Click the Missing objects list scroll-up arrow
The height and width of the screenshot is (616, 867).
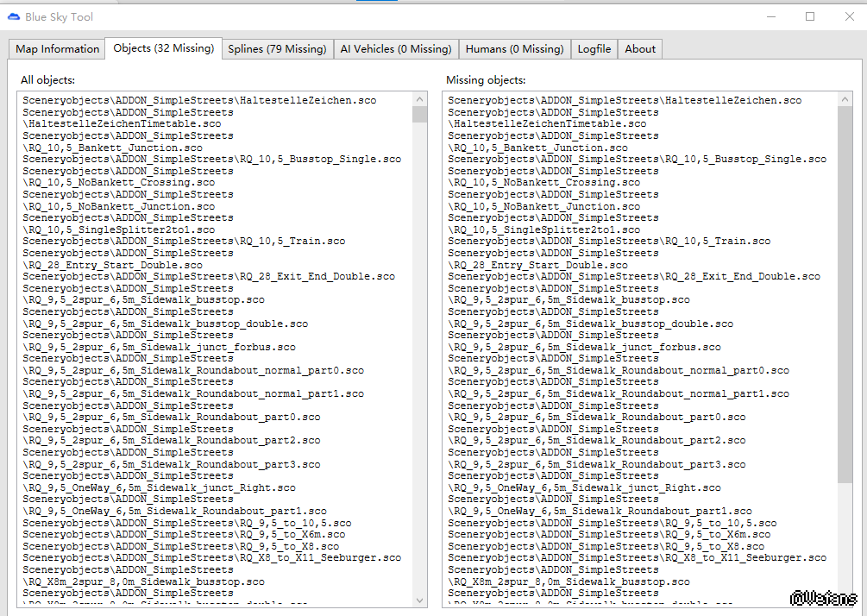click(845, 99)
